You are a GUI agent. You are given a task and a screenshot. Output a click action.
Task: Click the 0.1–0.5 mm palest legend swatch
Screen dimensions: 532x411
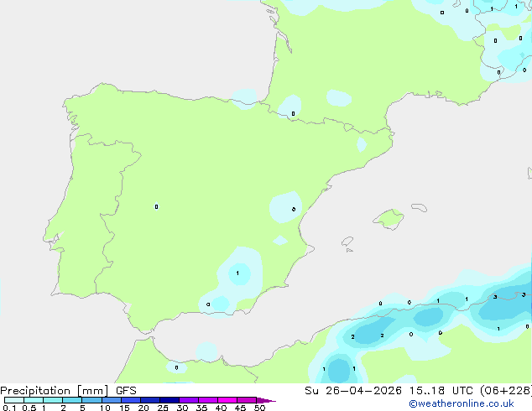click(x=14, y=400)
